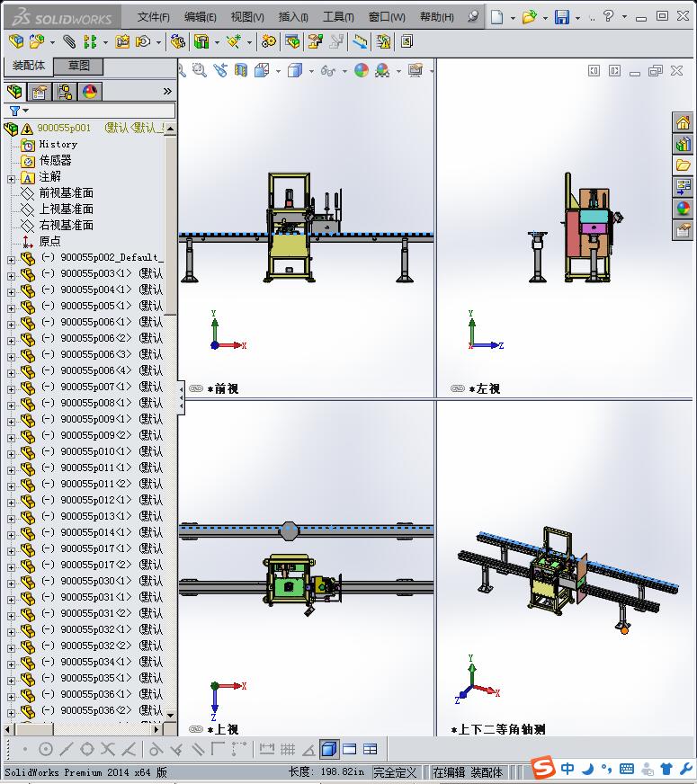The height and width of the screenshot is (784, 697).
Task: Open the 视图(V) menu
Action: coord(247,17)
